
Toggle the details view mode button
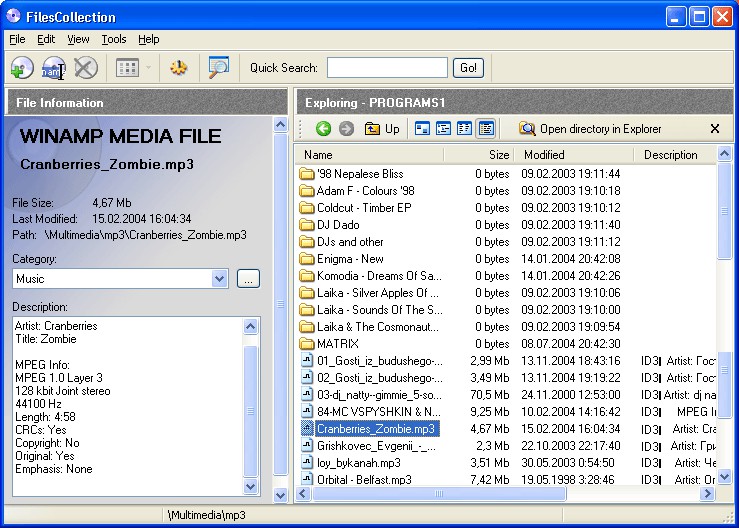pyautogui.click(x=486, y=129)
